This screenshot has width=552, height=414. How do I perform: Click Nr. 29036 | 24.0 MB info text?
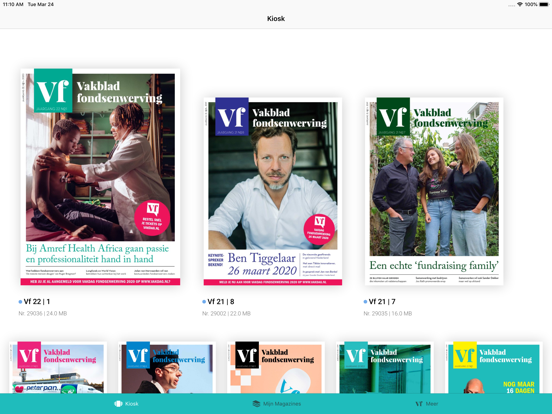click(43, 313)
